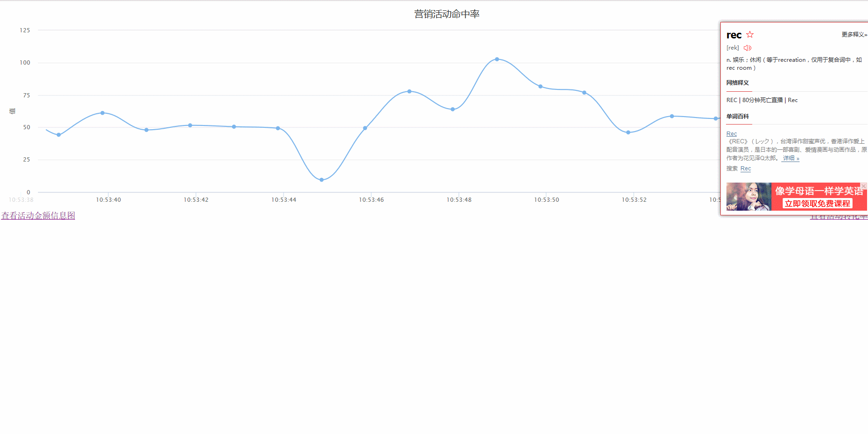Screen dimensions: 868x434
Task: Follow the 详细 » link
Action: click(791, 158)
